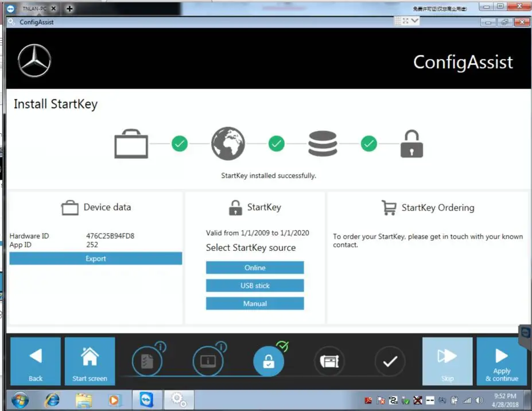Click the briefcase step icon in progress row
This screenshot has height=411, width=532.
pyautogui.click(x=131, y=144)
